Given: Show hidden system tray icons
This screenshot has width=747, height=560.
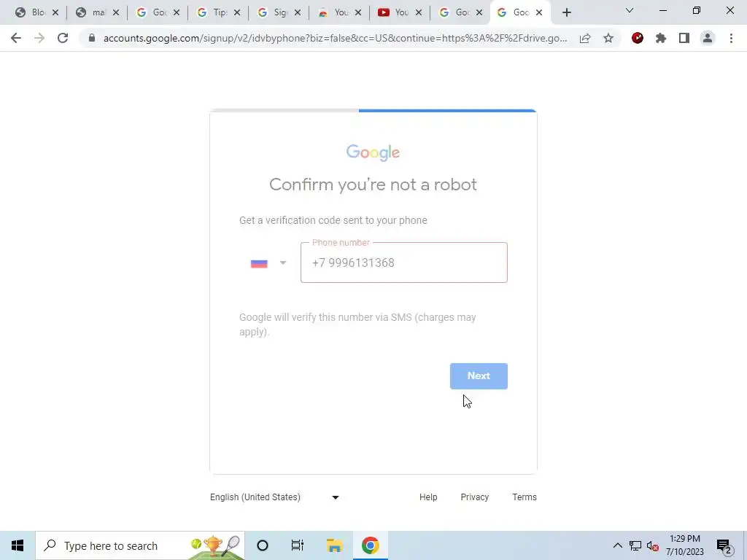Looking at the screenshot, I should coord(617,545).
